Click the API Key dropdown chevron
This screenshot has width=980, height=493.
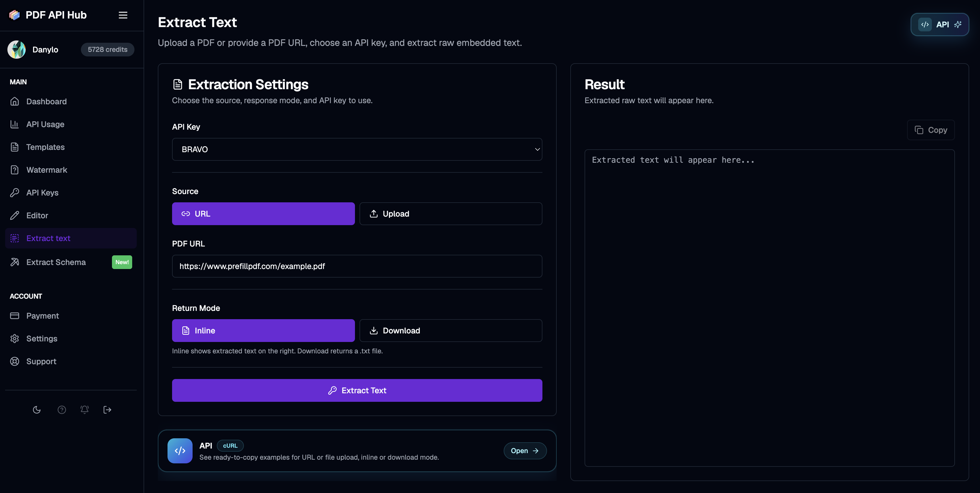pyautogui.click(x=537, y=149)
